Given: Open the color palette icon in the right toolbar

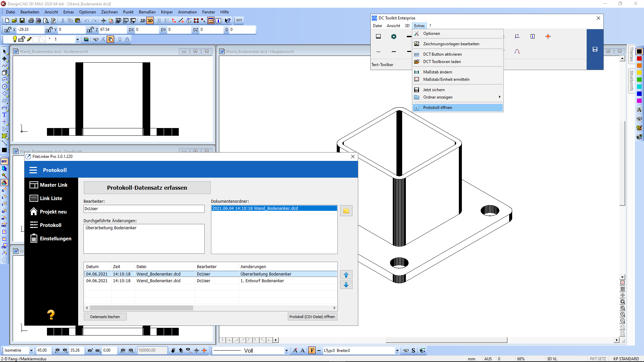Looking at the screenshot, I should [x=639, y=128].
